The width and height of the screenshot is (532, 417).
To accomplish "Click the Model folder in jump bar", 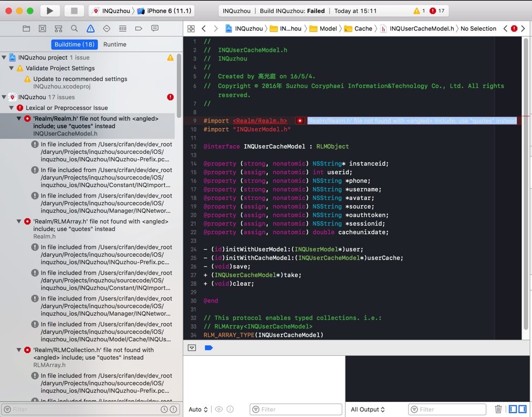I will coord(324,29).
